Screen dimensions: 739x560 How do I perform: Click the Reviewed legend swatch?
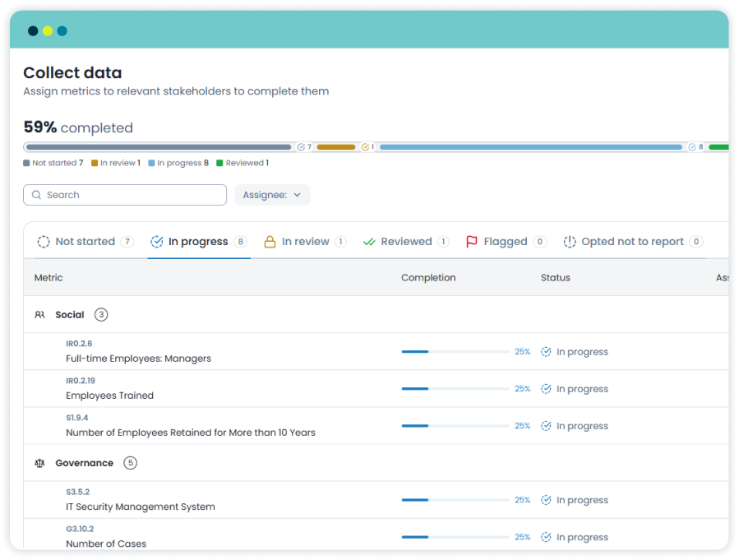pos(219,163)
